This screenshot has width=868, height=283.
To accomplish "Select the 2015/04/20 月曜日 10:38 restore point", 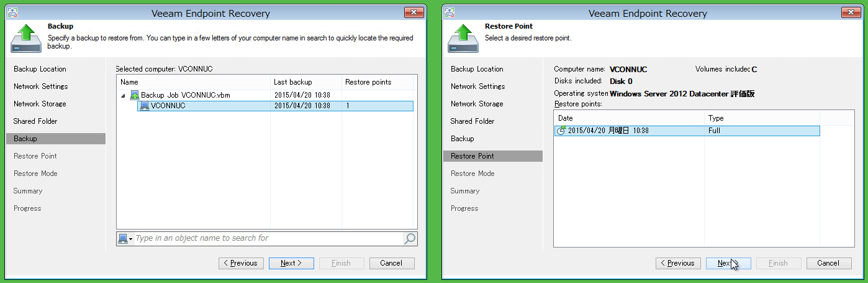I will pyautogui.click(x=687, y=131).
